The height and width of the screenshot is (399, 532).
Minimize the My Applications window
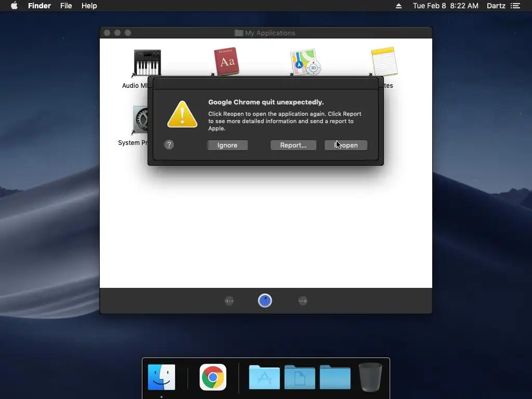[x=117, y=33]
